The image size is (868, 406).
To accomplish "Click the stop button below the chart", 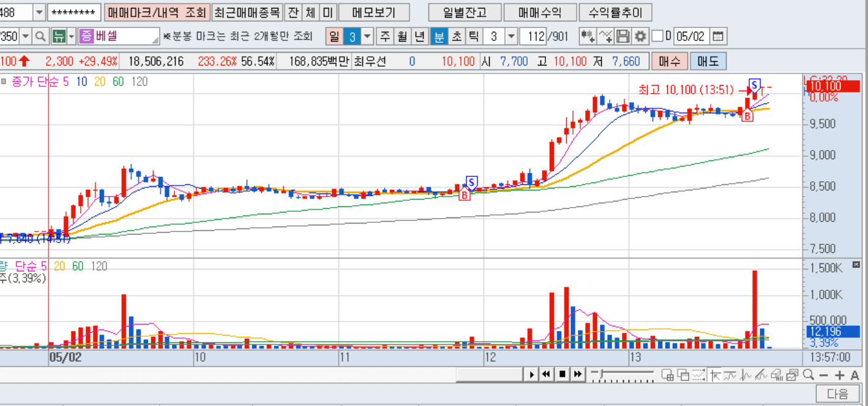I will (x=562, y=375).
